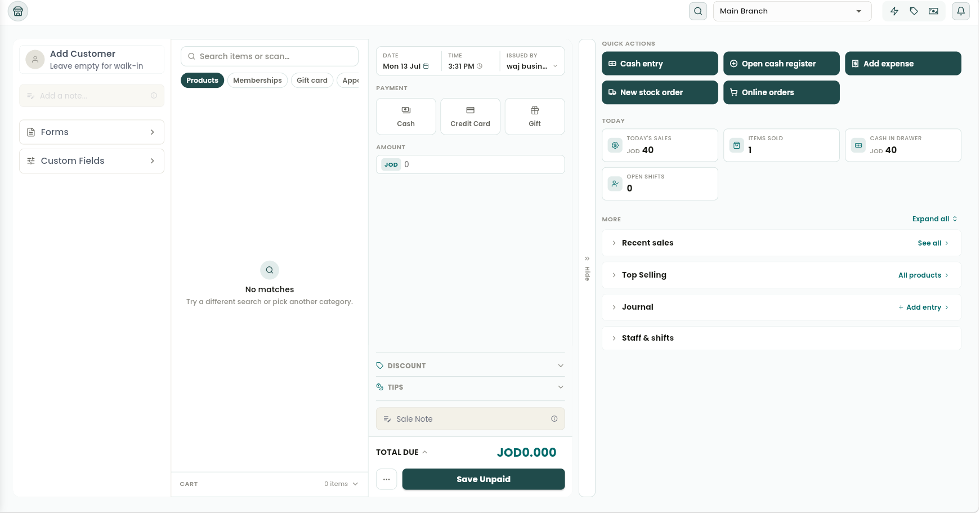Click the Cash entry button
This screenshot has height=513, width=980.
coord(660,64)
